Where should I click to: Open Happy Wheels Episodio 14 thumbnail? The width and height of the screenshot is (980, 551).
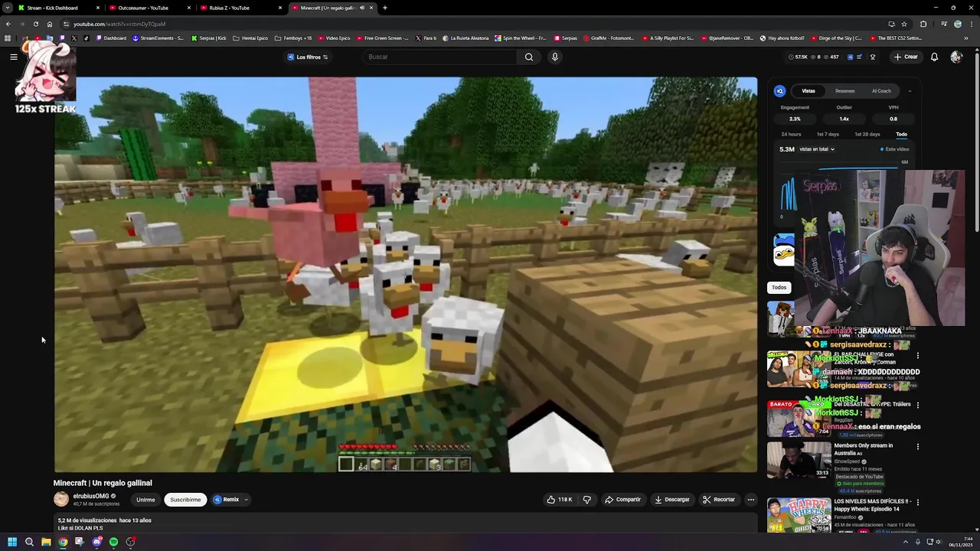[799, 515]
